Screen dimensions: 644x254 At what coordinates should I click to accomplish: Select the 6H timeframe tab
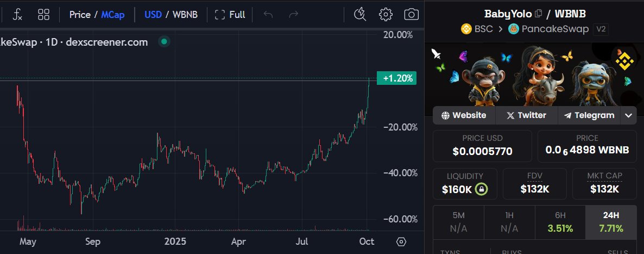[x=560, y=222]
